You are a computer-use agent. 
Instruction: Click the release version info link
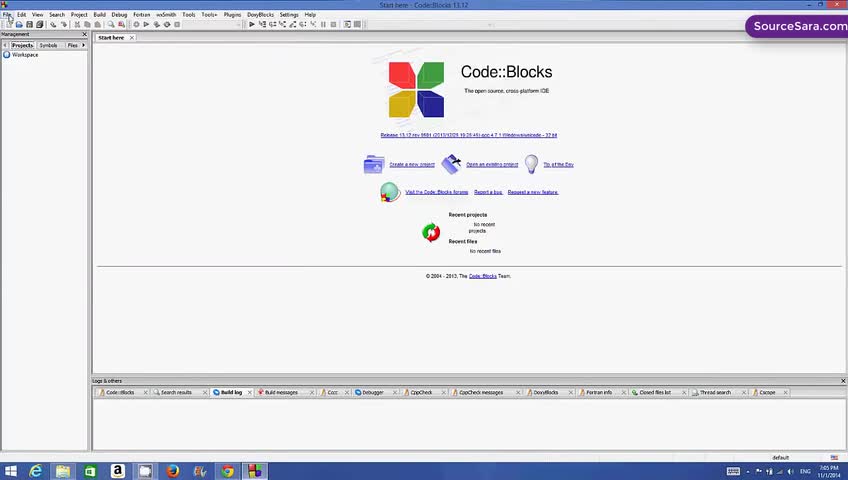(469, 135)
